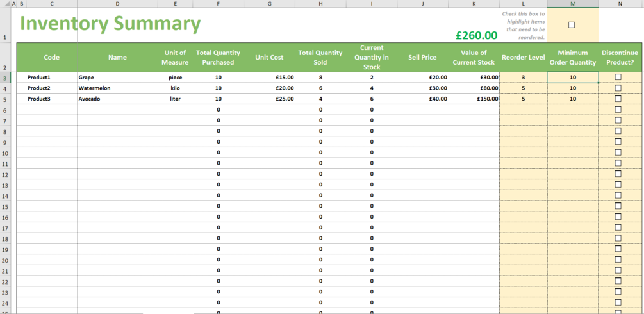This screenshot has height=314, width=644.
Task: Select Watermelon's £30.00 sell price cell
Action: coord(423,88)
